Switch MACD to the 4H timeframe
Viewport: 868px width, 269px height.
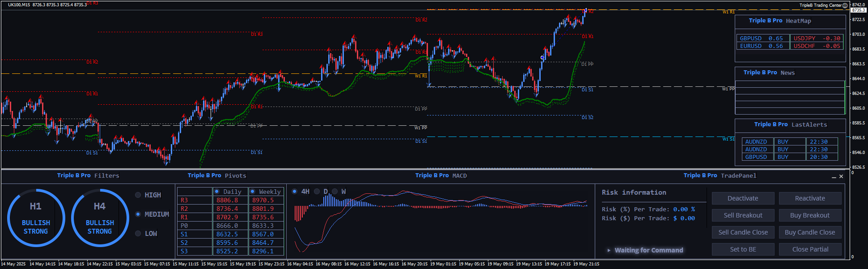click(x=295, y=192)
